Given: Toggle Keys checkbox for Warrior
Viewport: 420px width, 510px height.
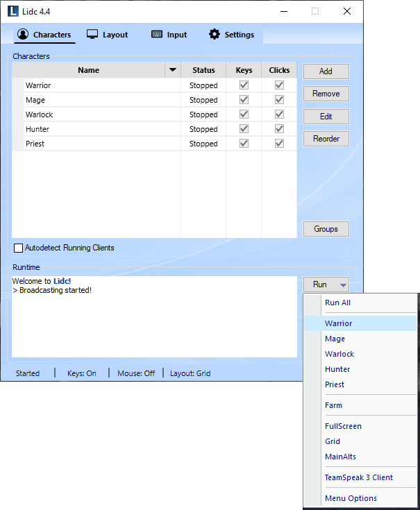Looking at the screenshot, I should pos(244,85).
